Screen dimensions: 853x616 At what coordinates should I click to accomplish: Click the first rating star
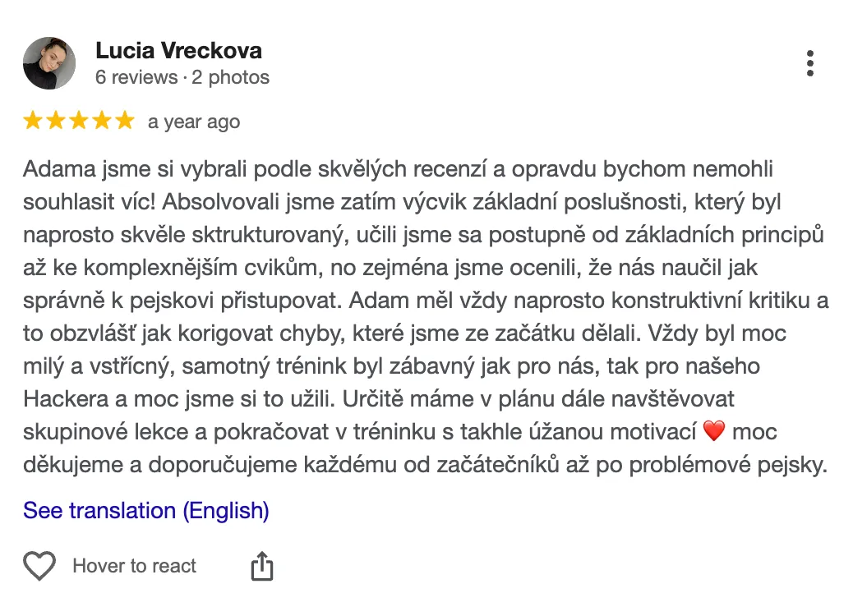[33, 122]
